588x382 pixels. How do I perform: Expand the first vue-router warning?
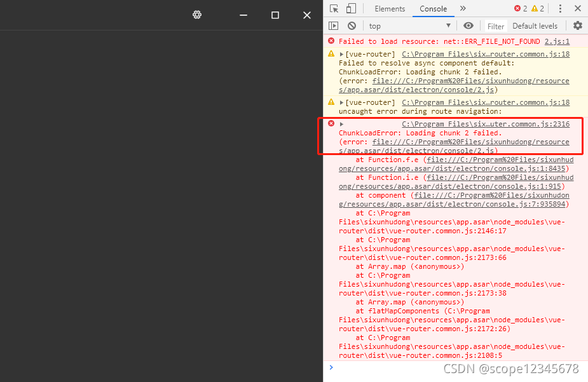pyautogui.click(x=341, y=55)
